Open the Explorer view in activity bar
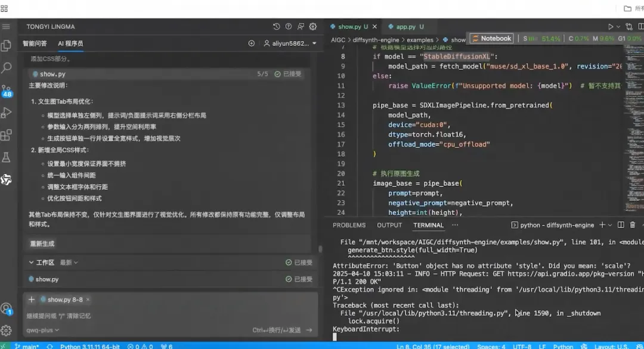Image resolution: width=644 pixels, height=349 pixels. pos(6,45)
